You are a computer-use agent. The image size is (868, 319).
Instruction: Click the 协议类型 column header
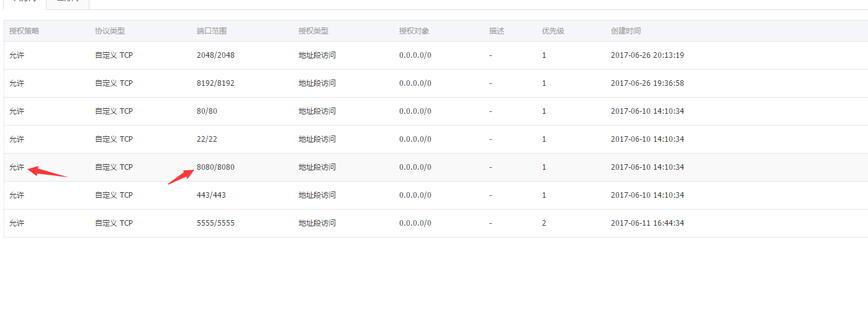(x=110, y=30)
